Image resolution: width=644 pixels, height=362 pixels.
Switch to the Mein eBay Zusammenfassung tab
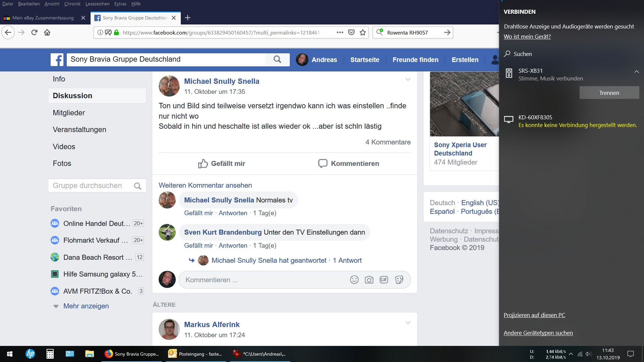pyautogui.click(x=43, y=18)
